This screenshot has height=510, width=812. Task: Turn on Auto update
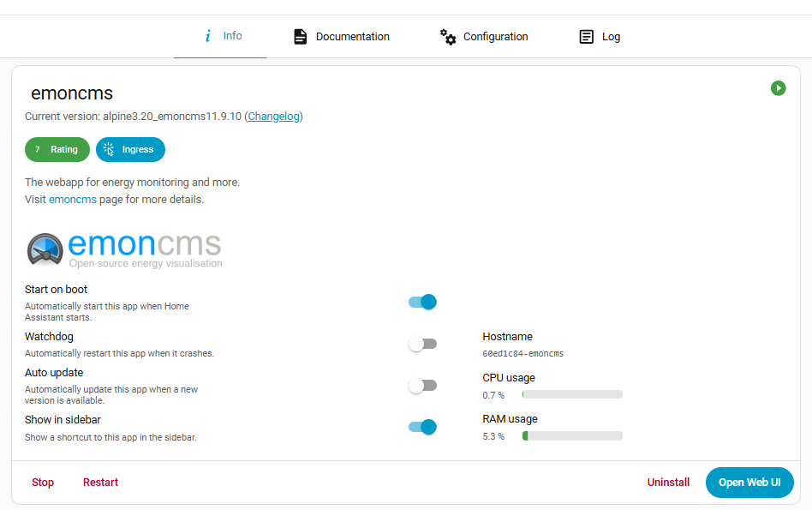[422, 385]
